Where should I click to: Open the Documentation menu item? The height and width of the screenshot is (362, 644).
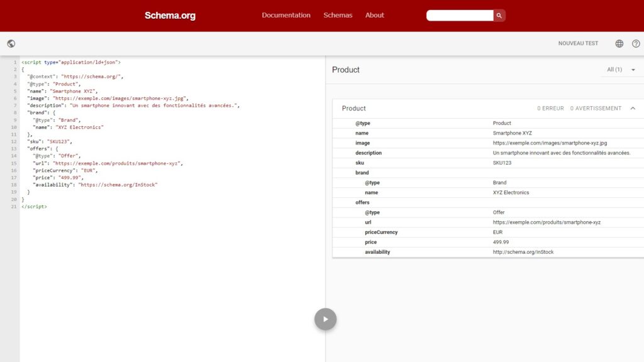pyautogui.click(x=286, y=15)
